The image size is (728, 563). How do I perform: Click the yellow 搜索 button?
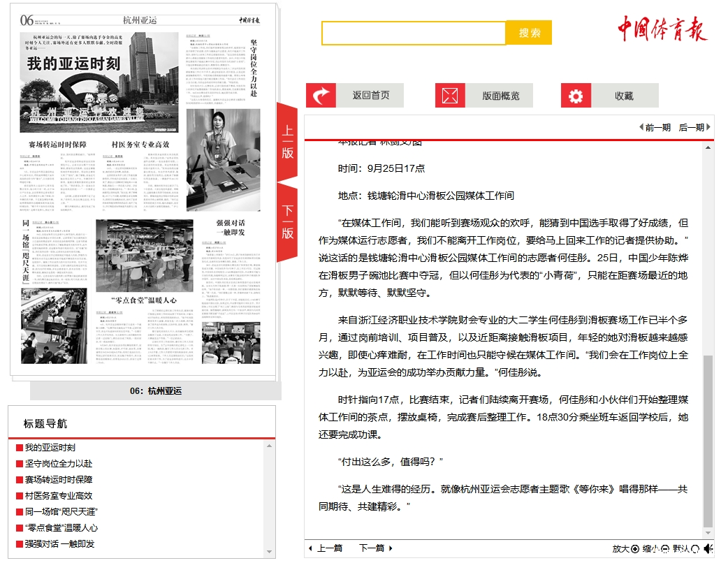click(x=529, y=33)
